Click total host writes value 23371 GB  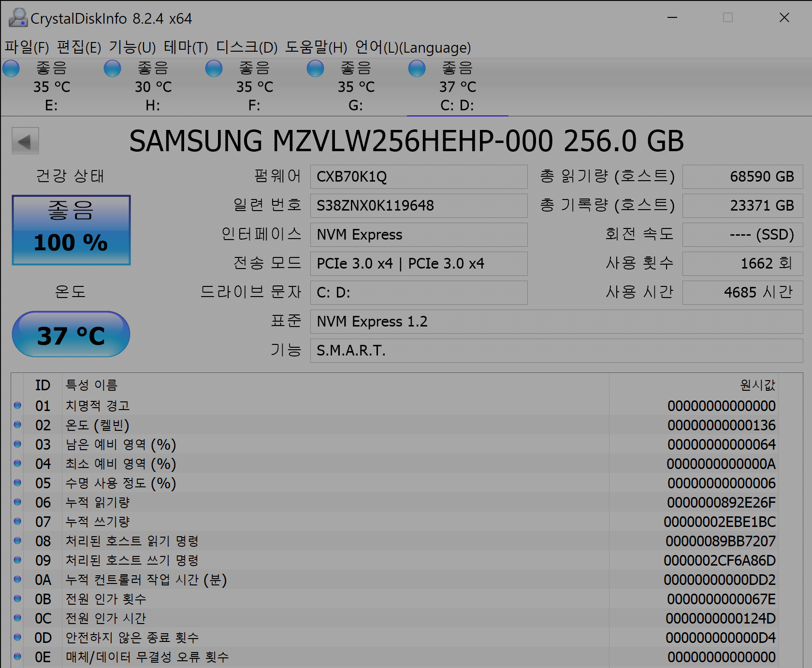(x=742, y=206)
